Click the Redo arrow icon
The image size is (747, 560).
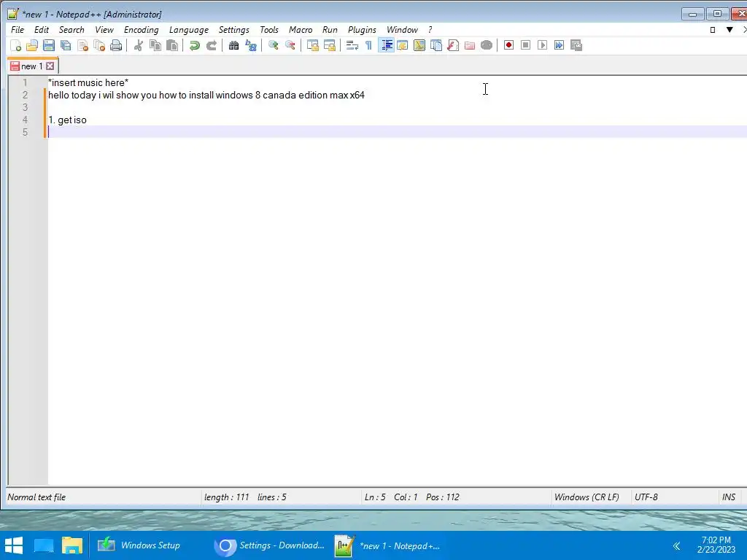tap(211, 45)
